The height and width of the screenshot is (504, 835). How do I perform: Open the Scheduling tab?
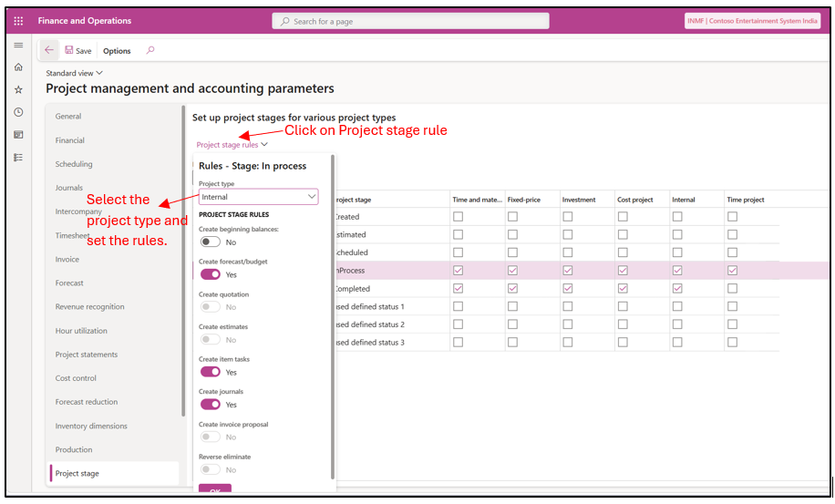(x=74, y=164)
